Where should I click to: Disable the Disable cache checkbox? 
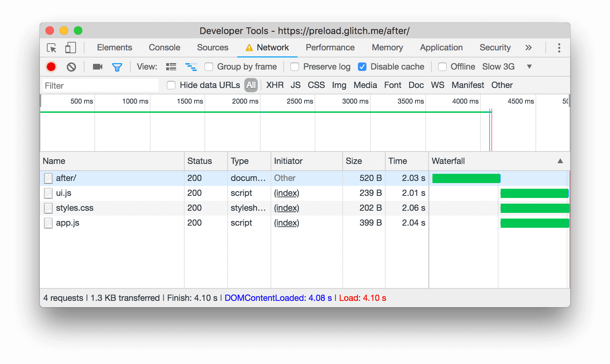click(362, 67)
